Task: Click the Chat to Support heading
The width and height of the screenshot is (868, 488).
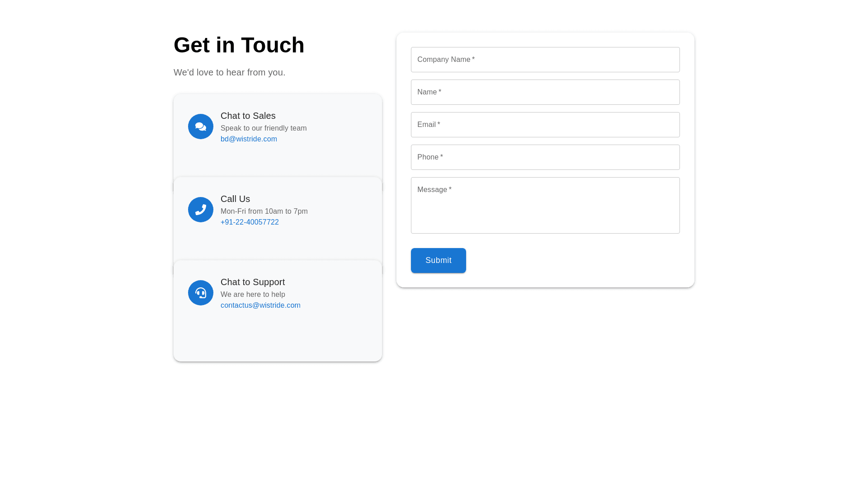Action: 252,282
